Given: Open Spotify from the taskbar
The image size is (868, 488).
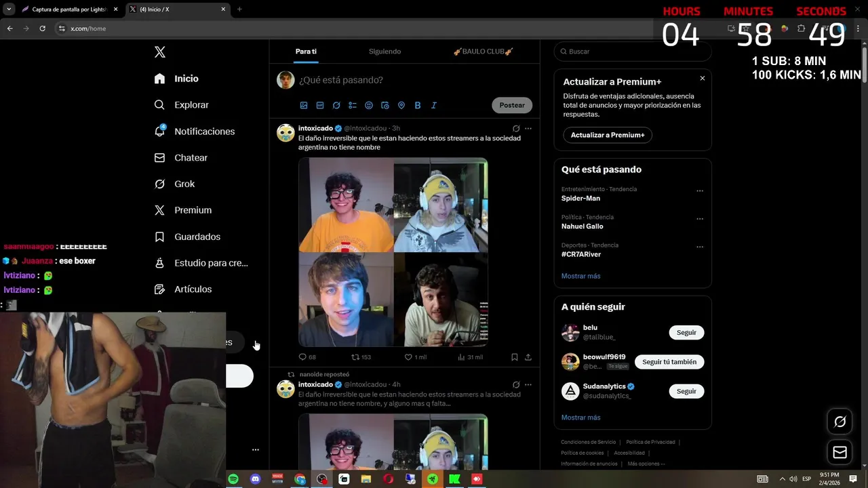Looking at the screenshot, I should (x=233, y=479).
